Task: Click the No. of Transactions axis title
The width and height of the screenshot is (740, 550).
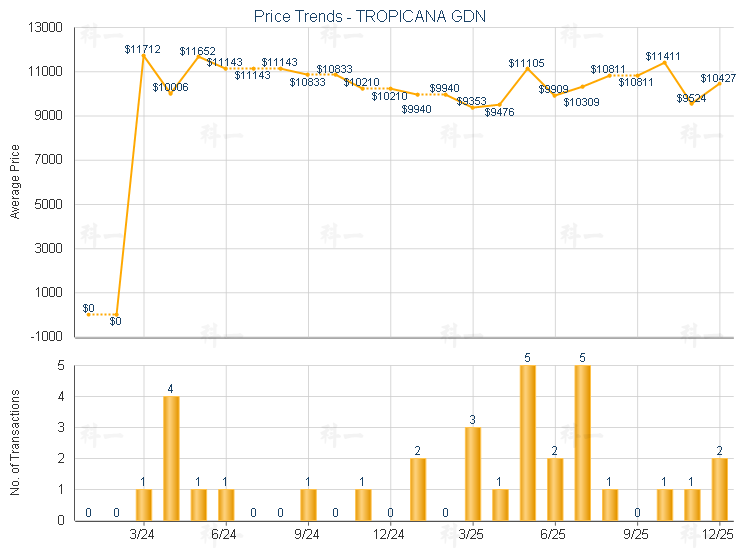Action: (x=14, y=442)
